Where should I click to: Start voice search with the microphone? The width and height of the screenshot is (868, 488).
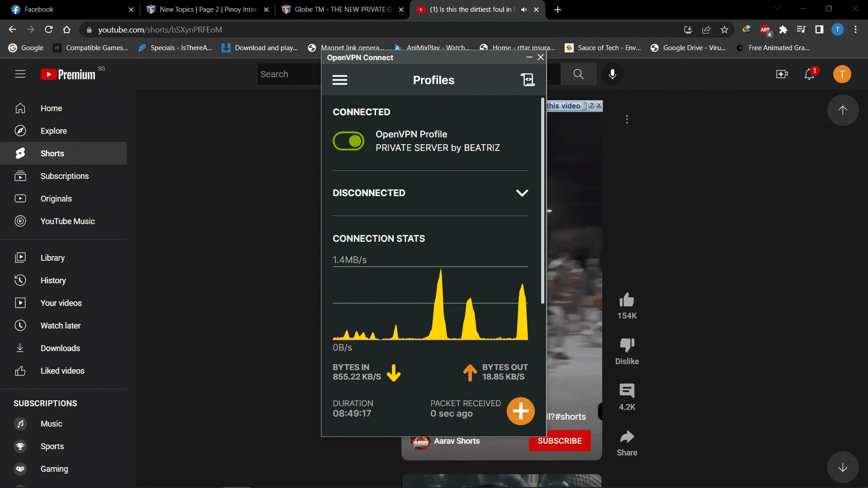613,74
